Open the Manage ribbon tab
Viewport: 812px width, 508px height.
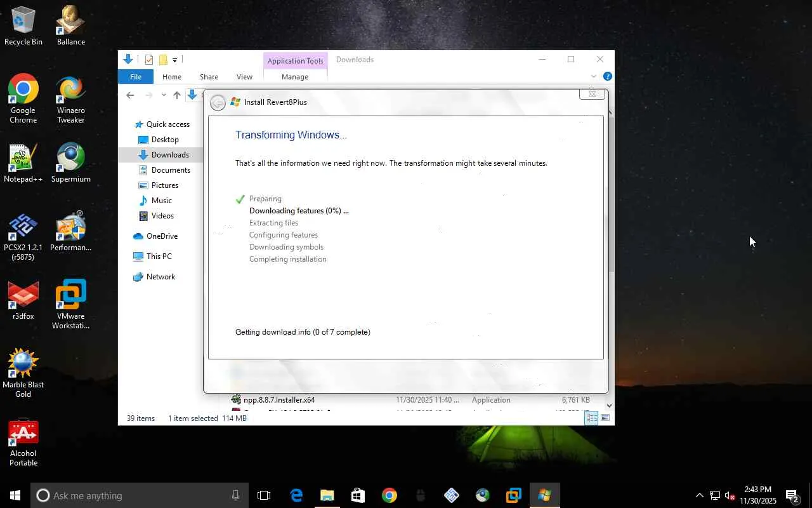click(x=295, y=76)
